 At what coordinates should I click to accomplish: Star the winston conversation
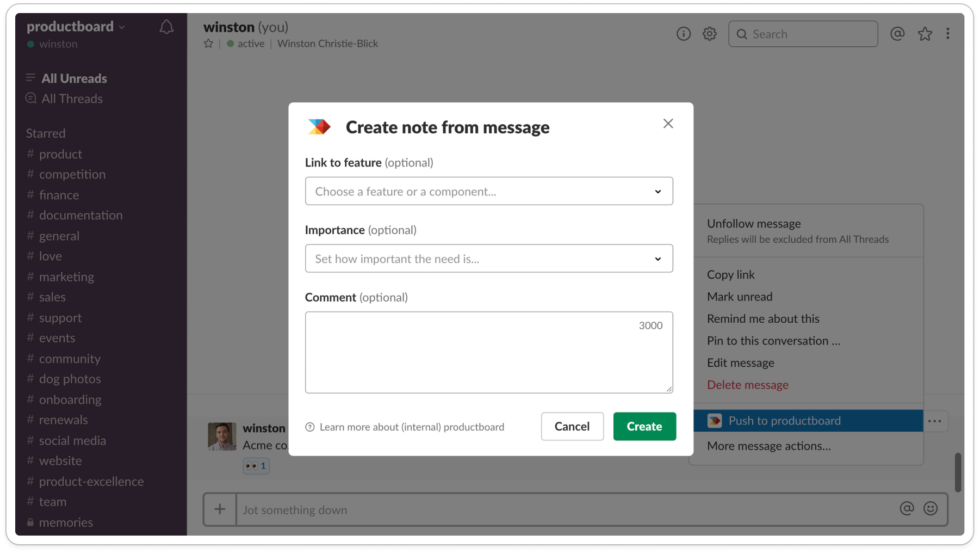(208, 44)
